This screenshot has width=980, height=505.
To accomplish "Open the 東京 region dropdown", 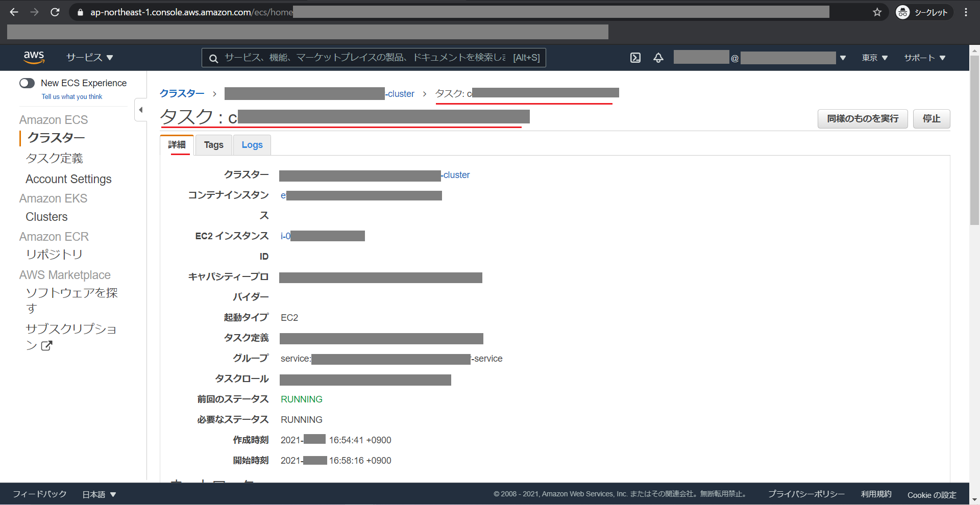I will pos(874,58).
